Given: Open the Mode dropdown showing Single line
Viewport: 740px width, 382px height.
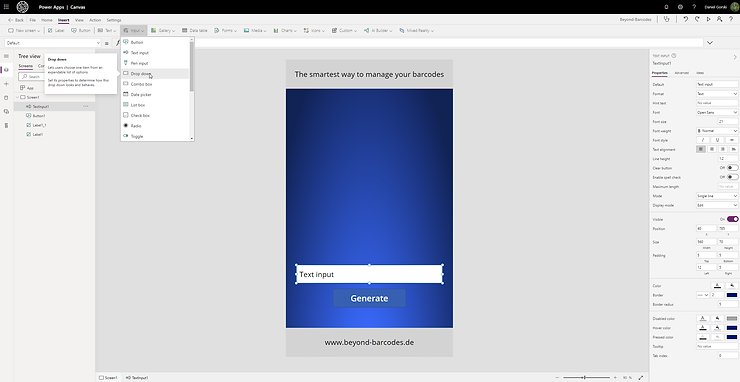Looking at the screenshot, I should coord(717,196).
